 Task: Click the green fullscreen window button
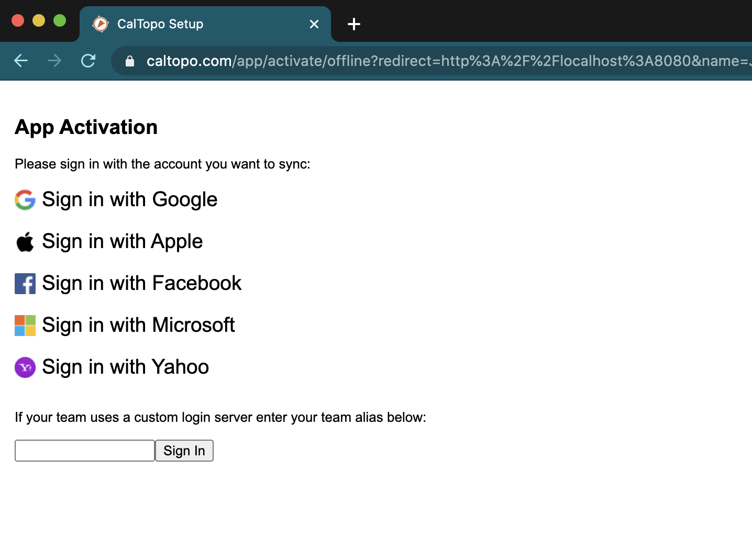click(x=60, y=20)
